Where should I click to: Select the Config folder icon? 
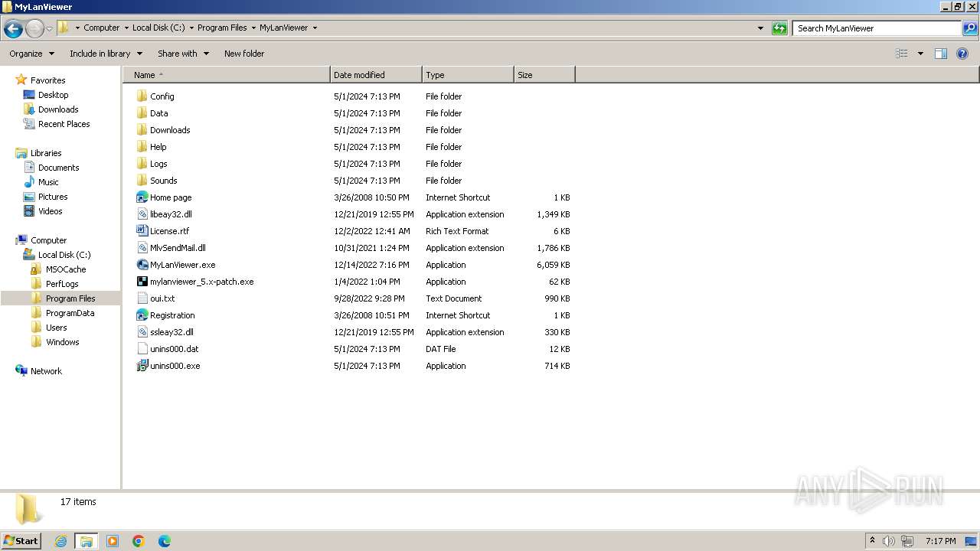(x=142, y=96)
